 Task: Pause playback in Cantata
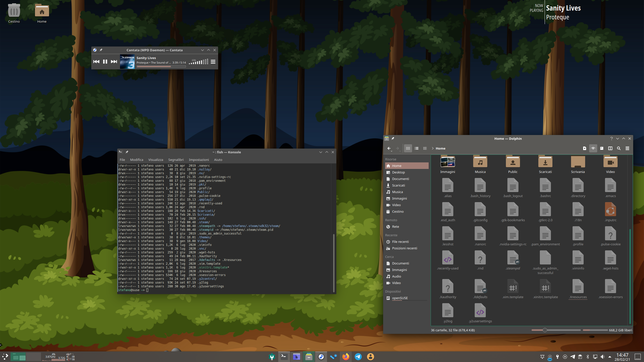[x=105, y=62]
